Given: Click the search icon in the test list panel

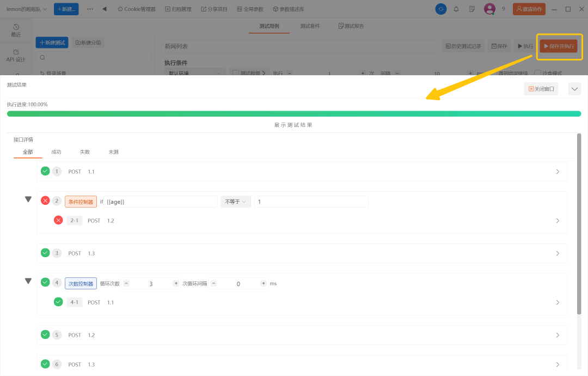Looking at the screenshot, I should (42, 57).
